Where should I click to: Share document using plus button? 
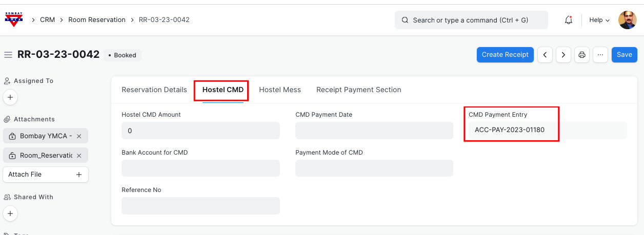(x=10, y=213)
